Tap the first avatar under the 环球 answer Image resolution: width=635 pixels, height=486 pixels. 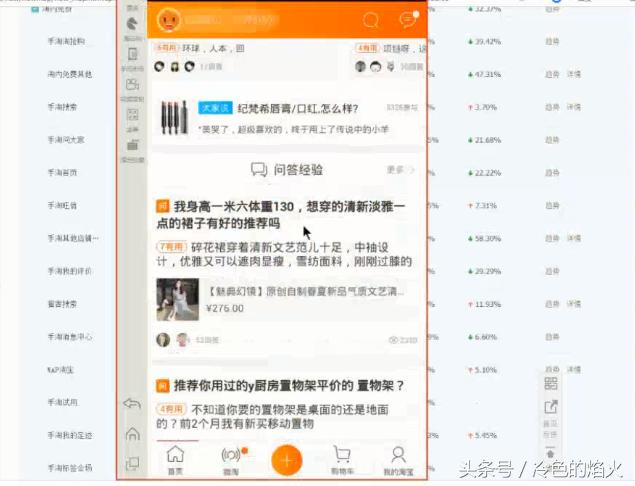click(160, 66)
